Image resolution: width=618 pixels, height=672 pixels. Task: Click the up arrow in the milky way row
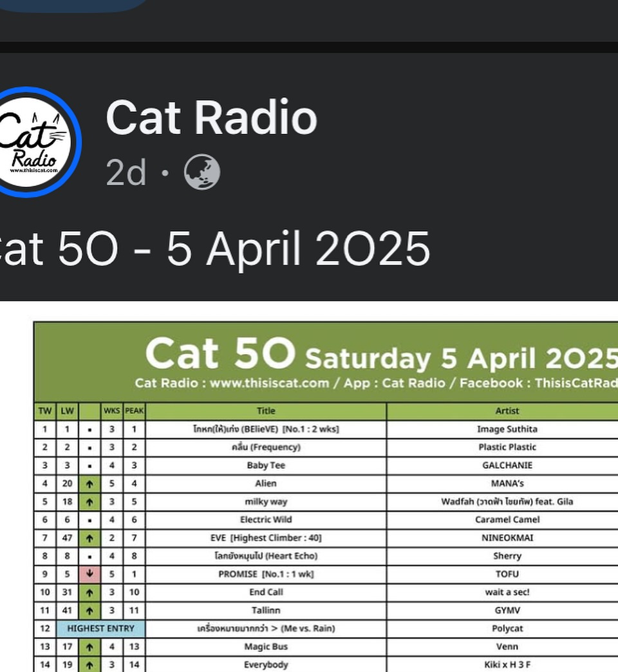[x=89, y=502]
